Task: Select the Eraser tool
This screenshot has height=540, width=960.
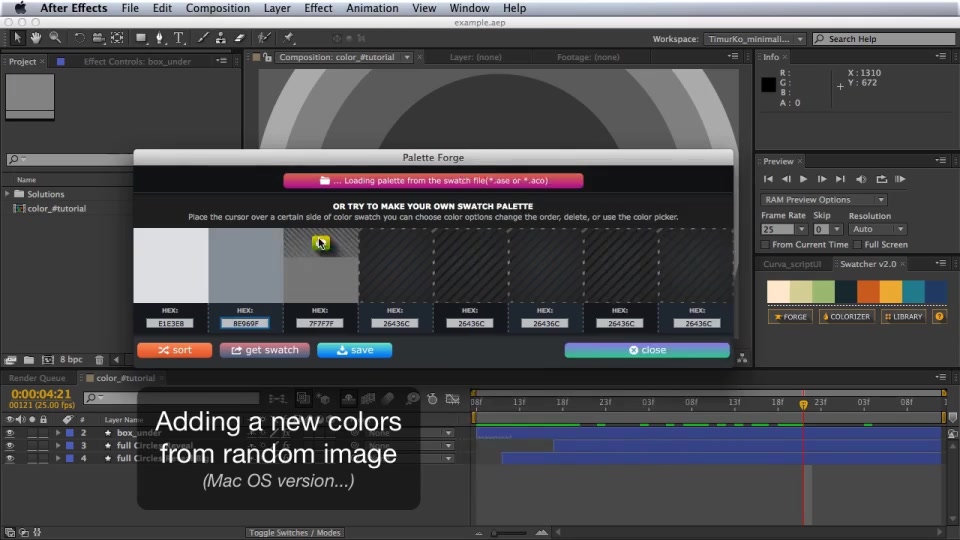Action: (x=239, y=38)
